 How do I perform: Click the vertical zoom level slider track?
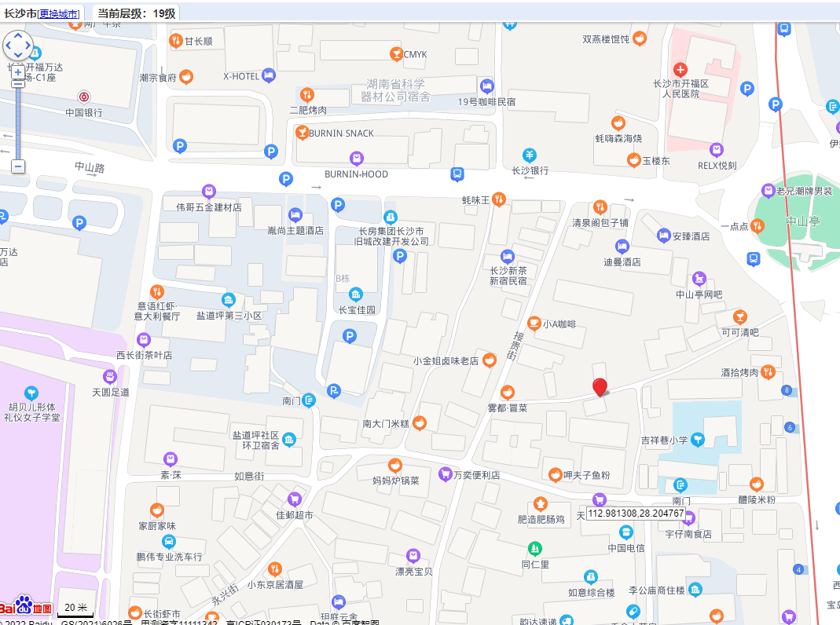18,118
